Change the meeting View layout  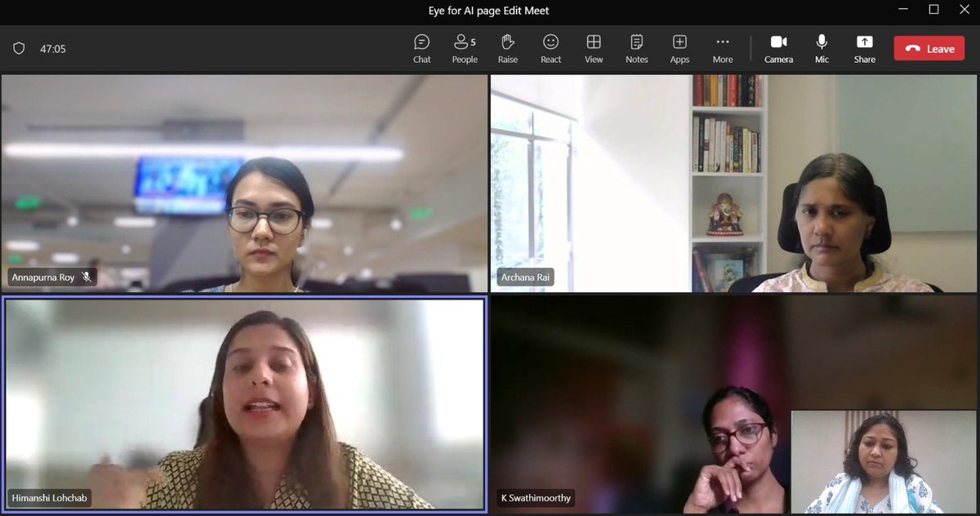594,48
